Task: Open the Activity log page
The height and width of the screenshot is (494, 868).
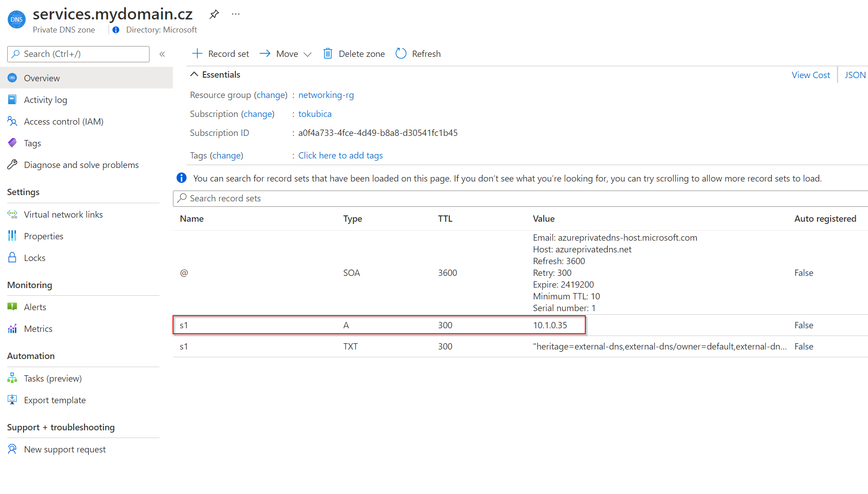Action: (x=45, y=100)
